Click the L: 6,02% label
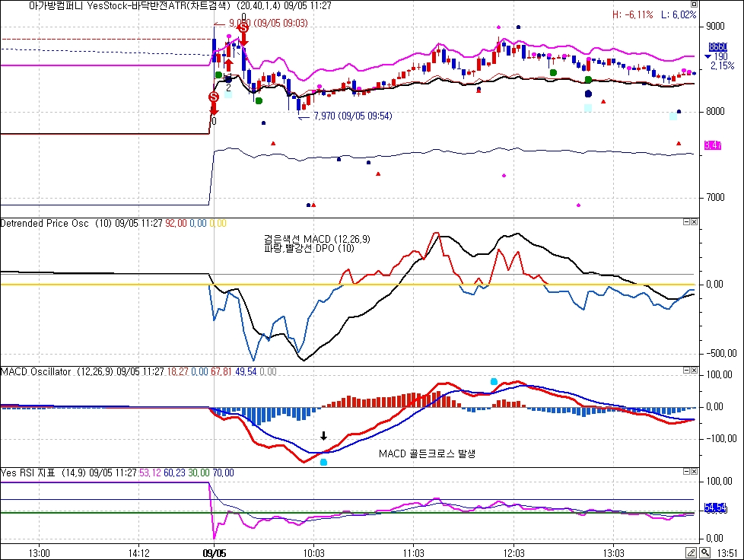This screenshot has height=560, width=744. pyautogui.click(x=679, y=14)
